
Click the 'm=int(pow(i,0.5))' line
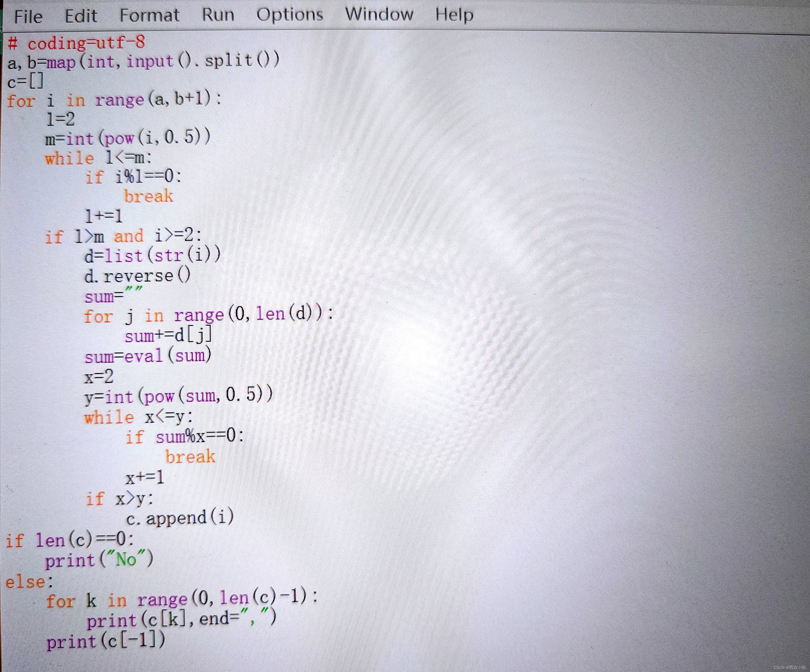[128, 138]
